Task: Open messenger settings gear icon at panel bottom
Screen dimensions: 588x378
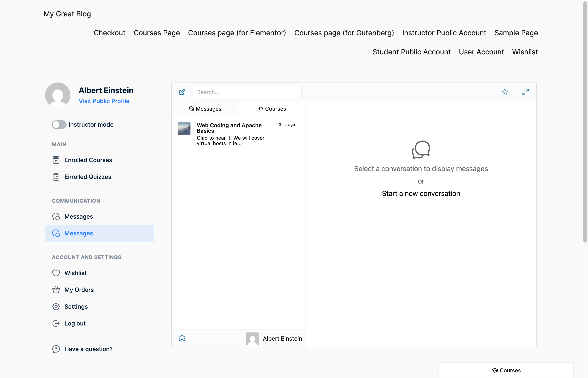Action: coord(182,339)
